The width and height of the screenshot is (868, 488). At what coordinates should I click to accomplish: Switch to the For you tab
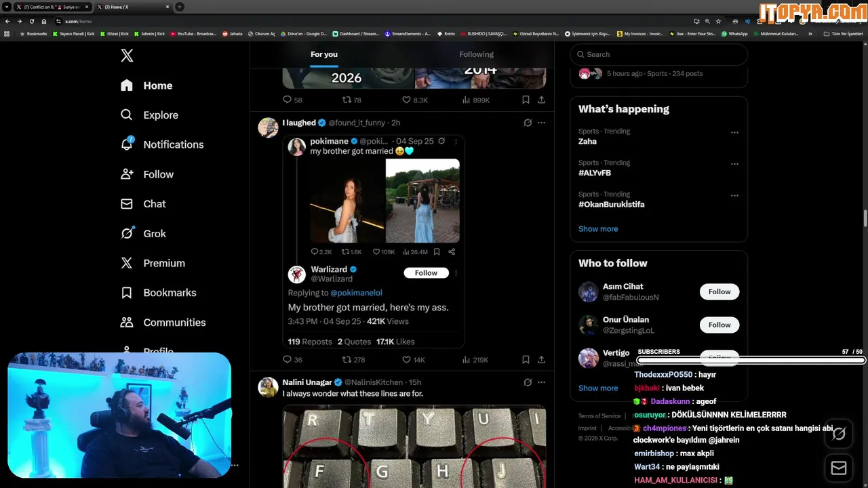[324, 54]
